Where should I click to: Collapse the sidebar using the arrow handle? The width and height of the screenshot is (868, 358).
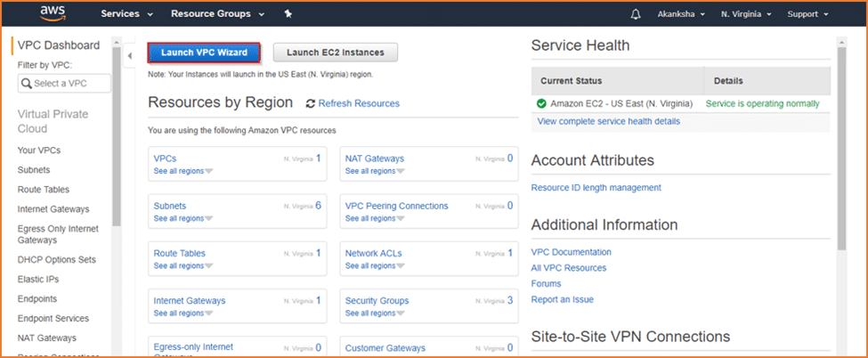[x=130, y=56]
